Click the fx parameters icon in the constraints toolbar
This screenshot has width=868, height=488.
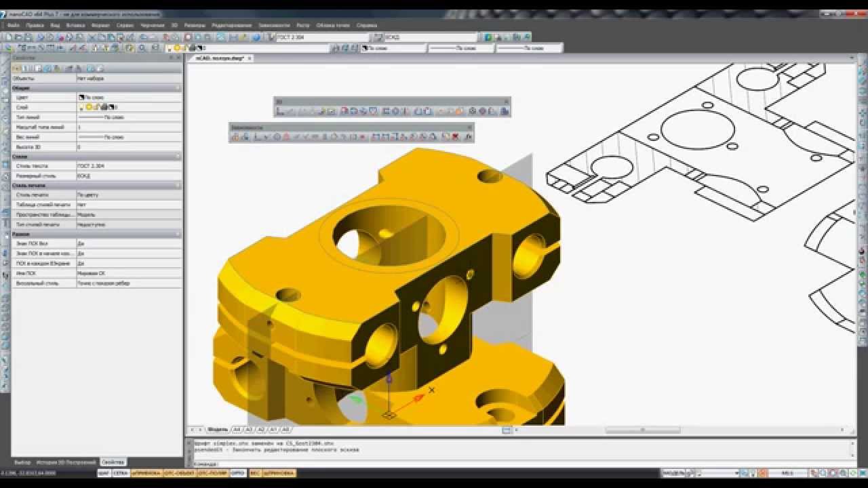[468, 137]
